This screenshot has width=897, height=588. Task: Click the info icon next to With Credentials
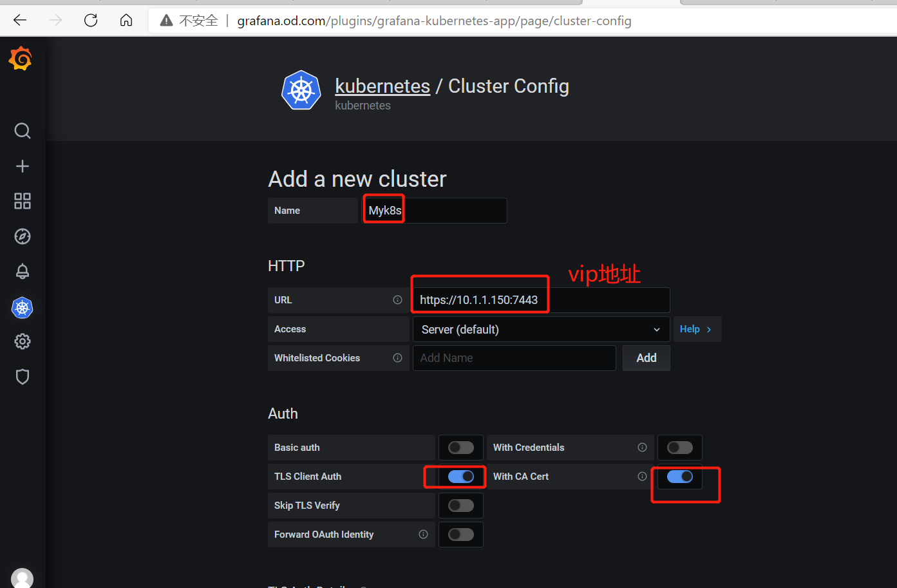tap(642, 448)
